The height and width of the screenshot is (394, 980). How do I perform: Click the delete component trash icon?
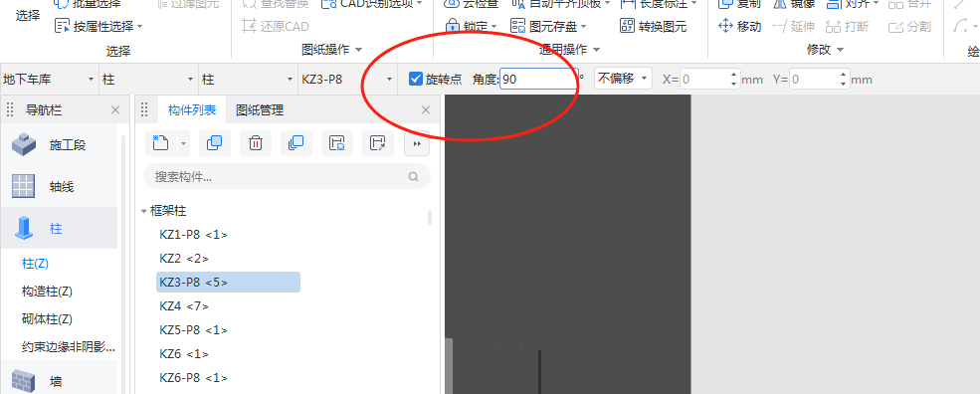coord(255,143)
